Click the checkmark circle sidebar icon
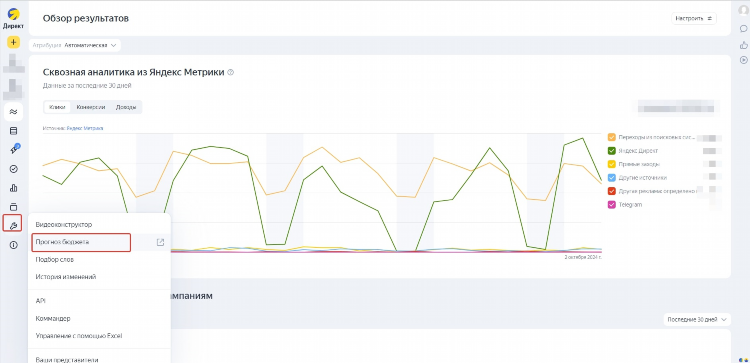 pos(13,169)
